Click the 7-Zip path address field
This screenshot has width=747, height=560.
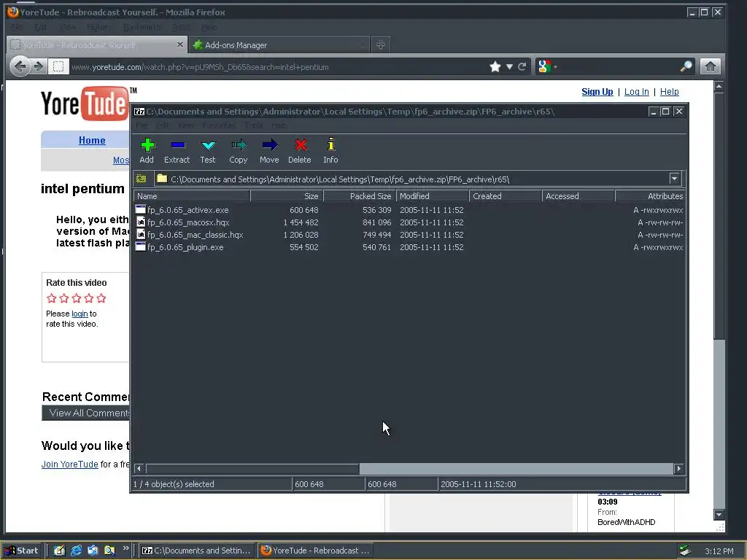412,179
